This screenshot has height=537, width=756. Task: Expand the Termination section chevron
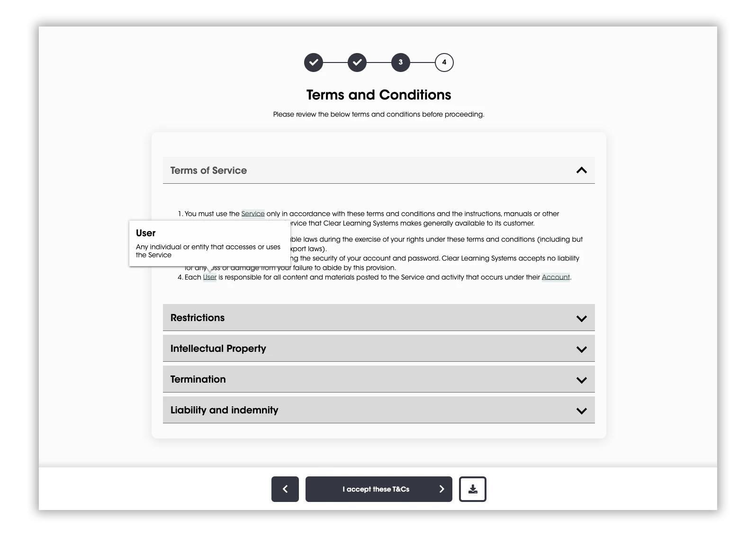point(581,380)
